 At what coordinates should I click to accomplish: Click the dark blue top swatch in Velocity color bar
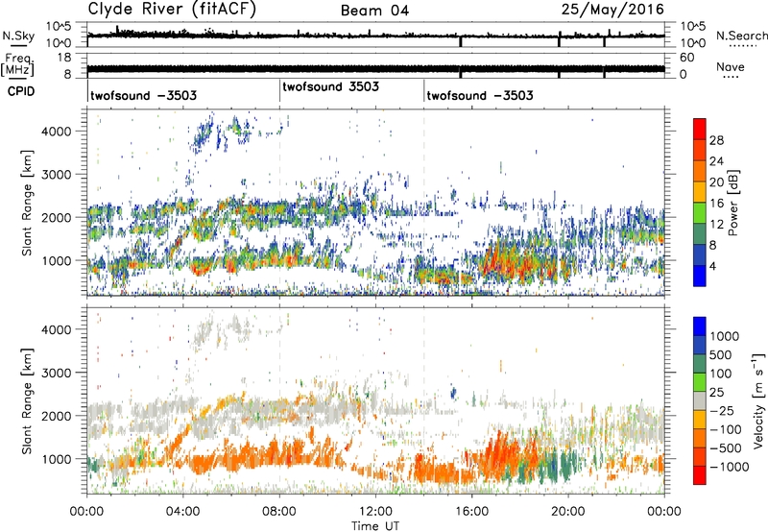[x=700, y=326]
